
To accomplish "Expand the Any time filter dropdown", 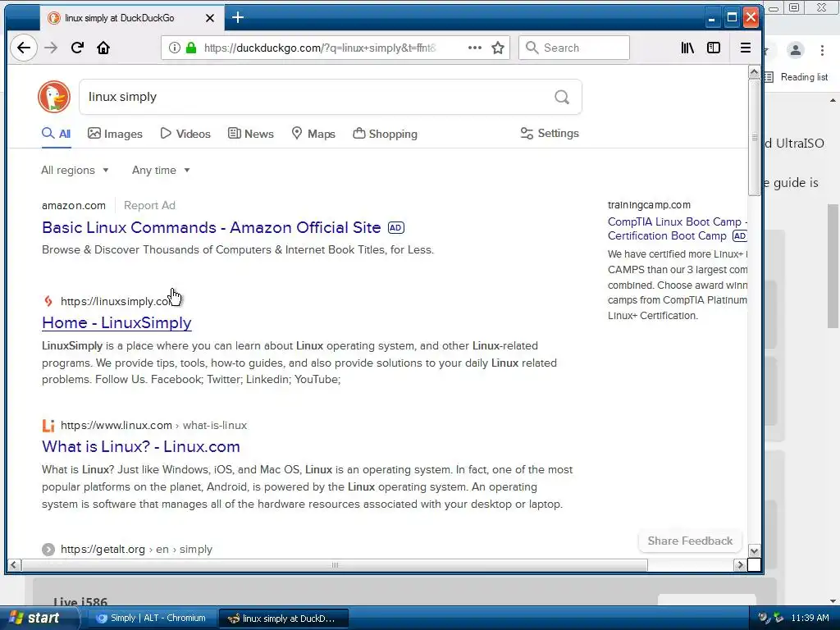I will point(161,171).
